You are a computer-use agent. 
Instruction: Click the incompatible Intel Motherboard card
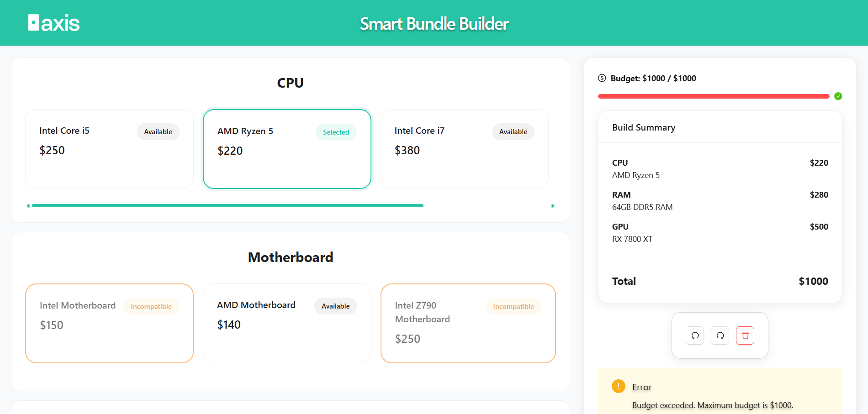pyautogui.click(x=109, y=323)
